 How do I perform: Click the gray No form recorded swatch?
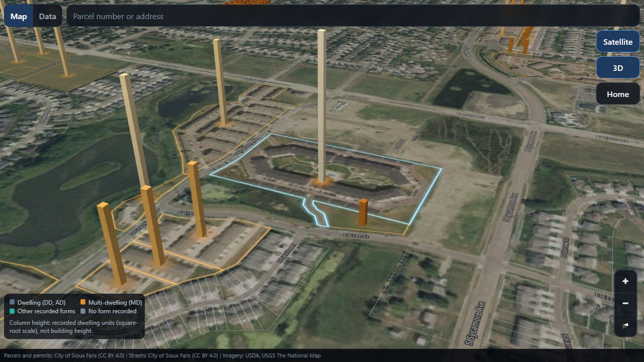pos(83,311)
